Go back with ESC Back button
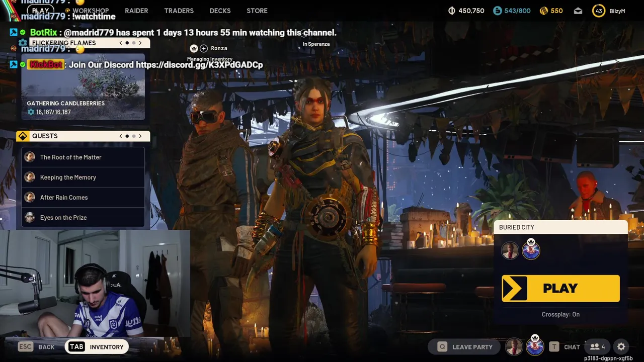Screen dimensions: 644x362 pos(36,346)
